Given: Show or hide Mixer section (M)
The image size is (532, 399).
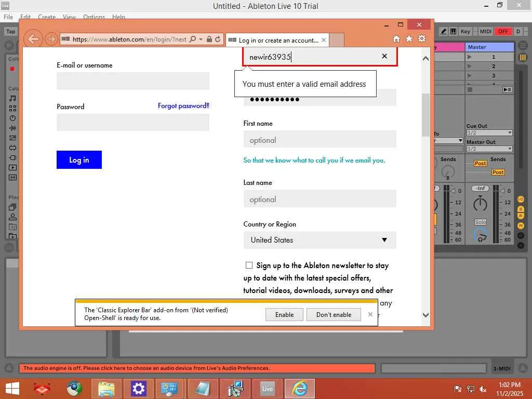Looking at the screenshot, I should pos(521,225).
